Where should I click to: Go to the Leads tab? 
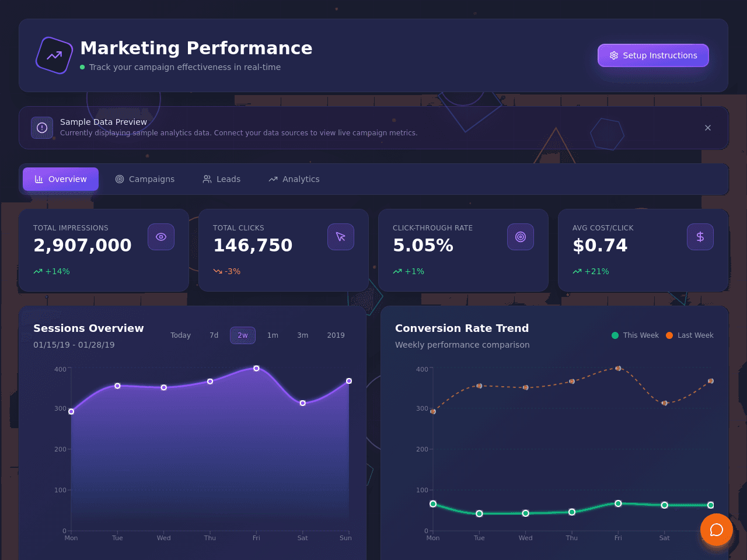222,179
